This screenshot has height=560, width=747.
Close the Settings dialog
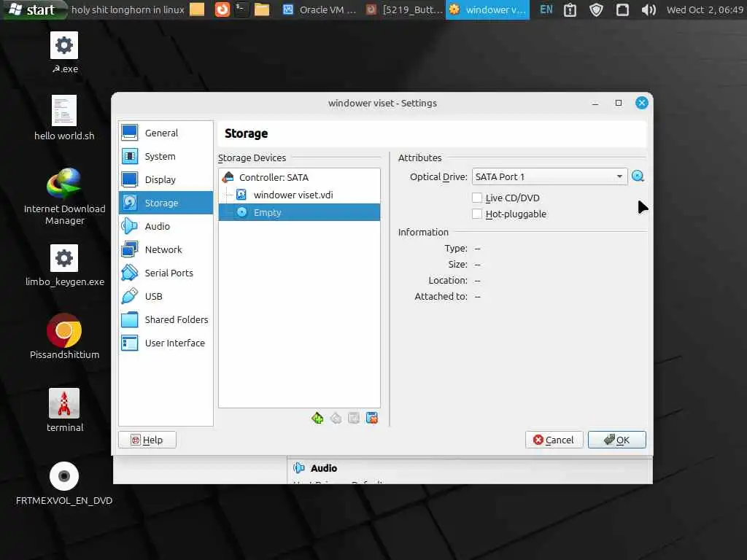(x=642, y=103)
